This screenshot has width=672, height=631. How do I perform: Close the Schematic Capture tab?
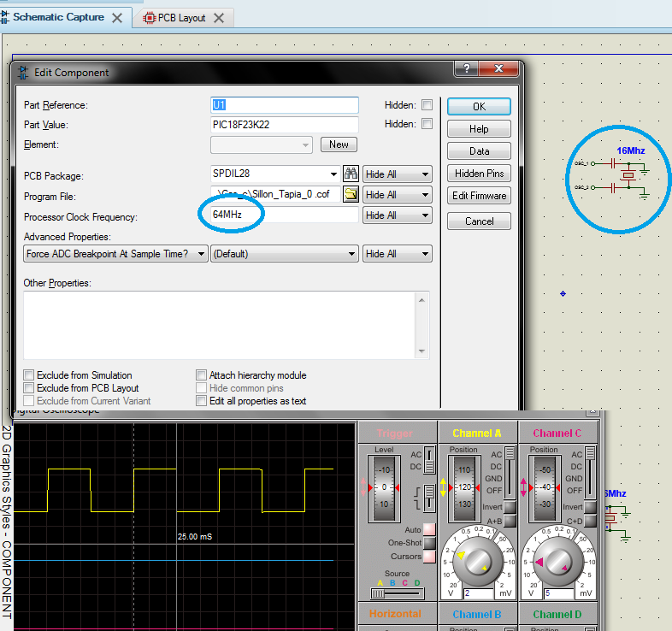point(117,18)
